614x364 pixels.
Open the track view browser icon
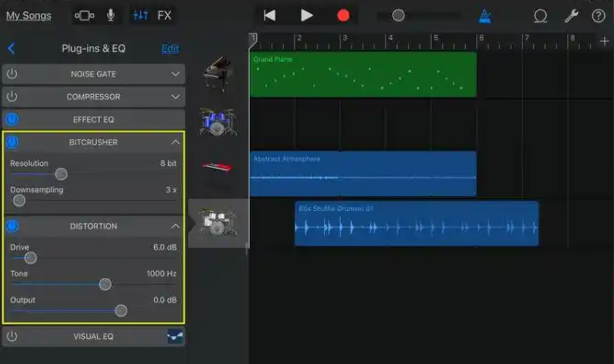point(84,16)
